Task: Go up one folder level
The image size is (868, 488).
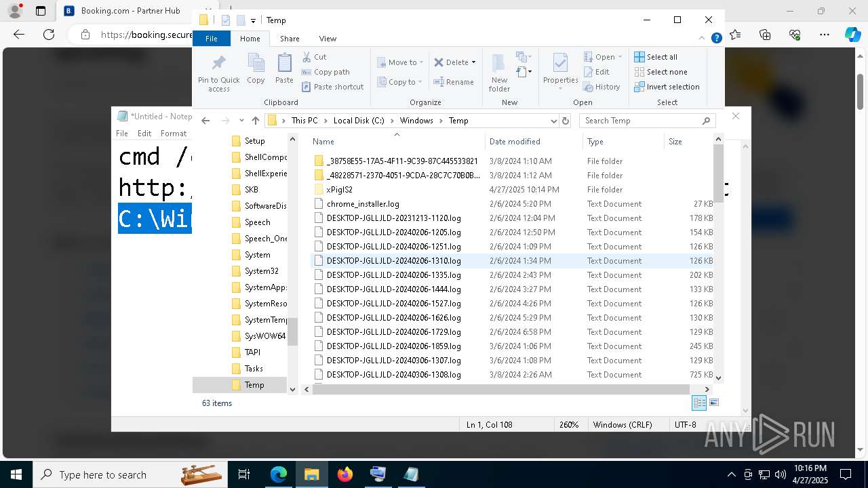Action: 255,121
